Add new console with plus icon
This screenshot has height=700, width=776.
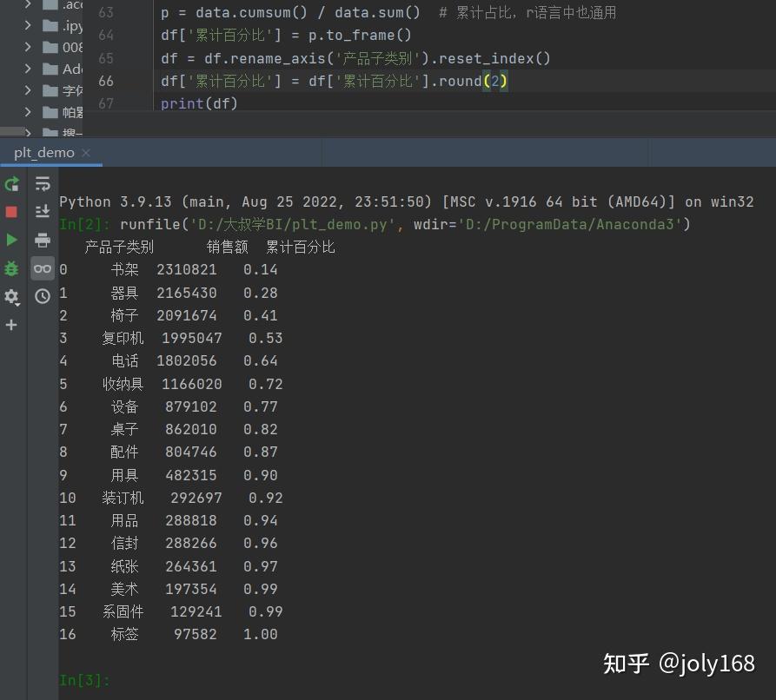pyautogui.click(x=11, y=325)
